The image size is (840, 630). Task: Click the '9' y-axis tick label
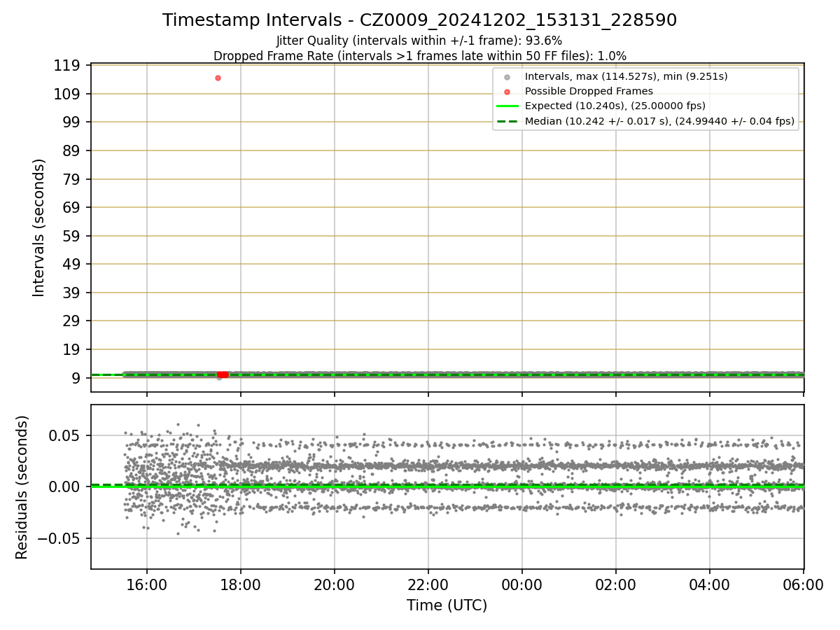pos(77,378)
